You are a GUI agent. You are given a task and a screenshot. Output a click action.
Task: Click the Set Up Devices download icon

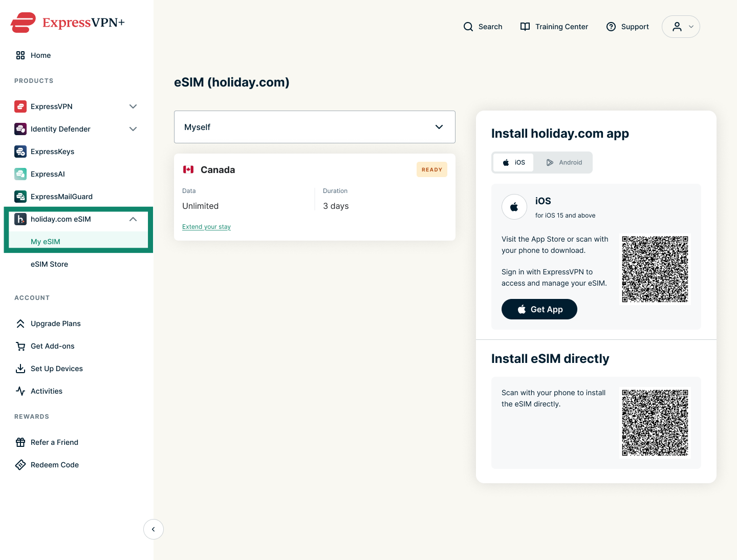[20, 369]
